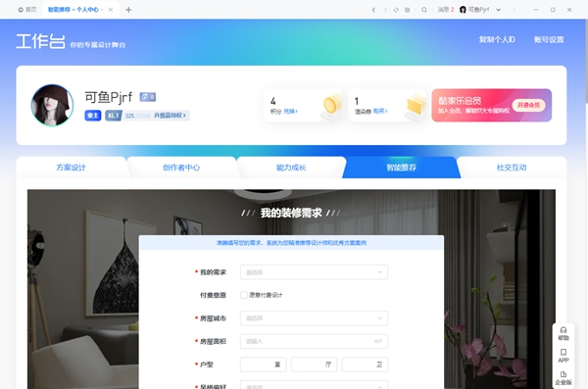Switch to the 方案设计 tab

pos(72,168)
